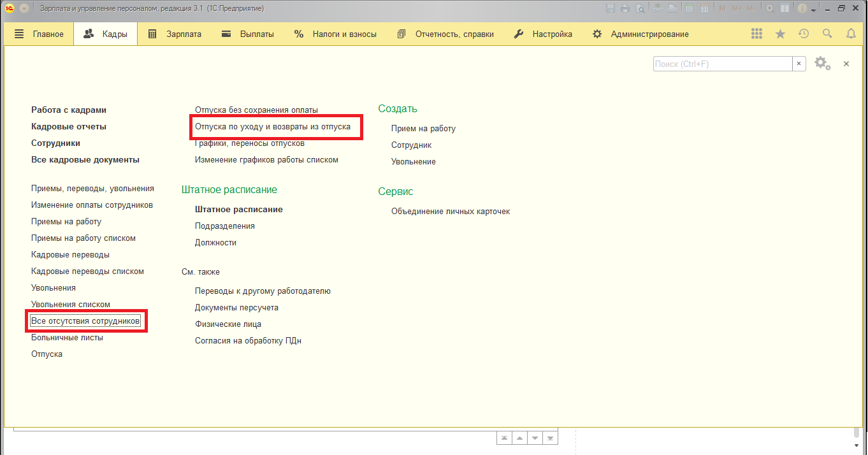Open the bold Штатное расписание link
This screenshot has height=455, width=868.
pyautogui.click(x=239, y=209)
